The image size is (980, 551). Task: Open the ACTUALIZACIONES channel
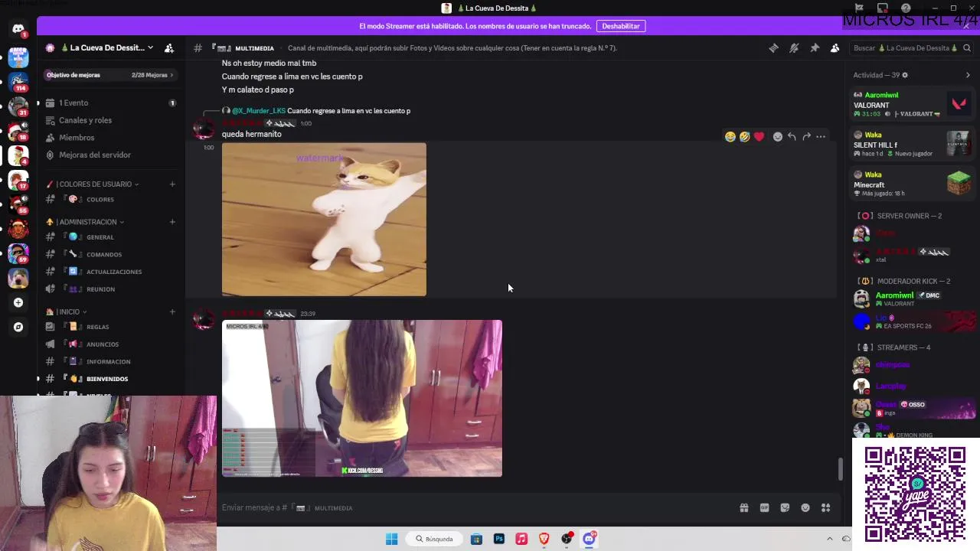(111, 272)
